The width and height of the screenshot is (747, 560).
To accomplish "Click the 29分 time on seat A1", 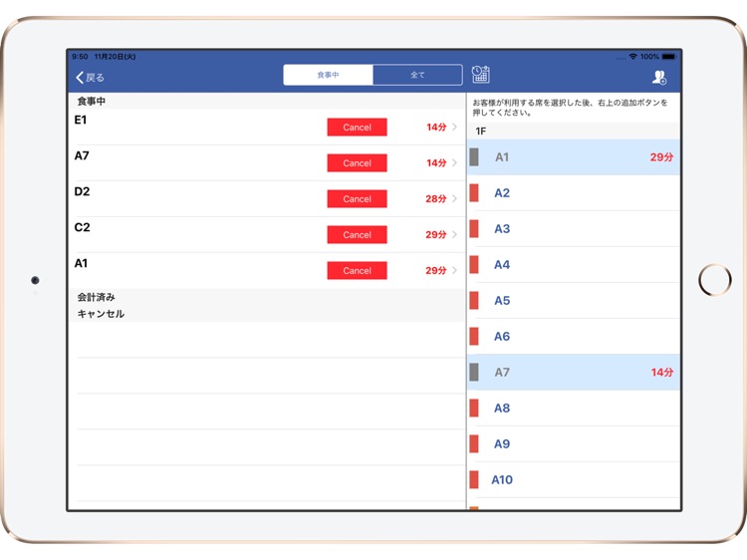I will [661, 156].
